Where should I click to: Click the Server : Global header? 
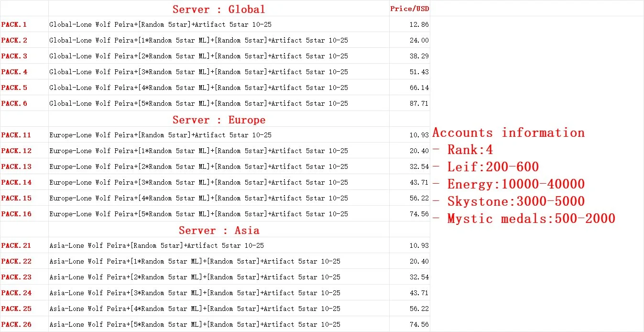(218, 9)
